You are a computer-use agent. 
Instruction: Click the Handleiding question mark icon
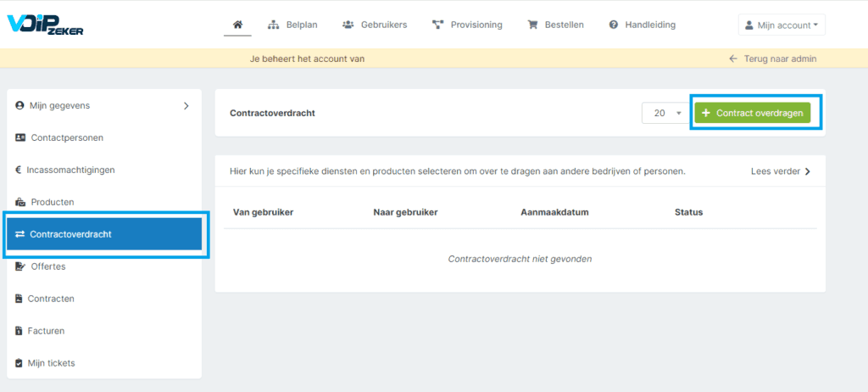coord(614,25)
